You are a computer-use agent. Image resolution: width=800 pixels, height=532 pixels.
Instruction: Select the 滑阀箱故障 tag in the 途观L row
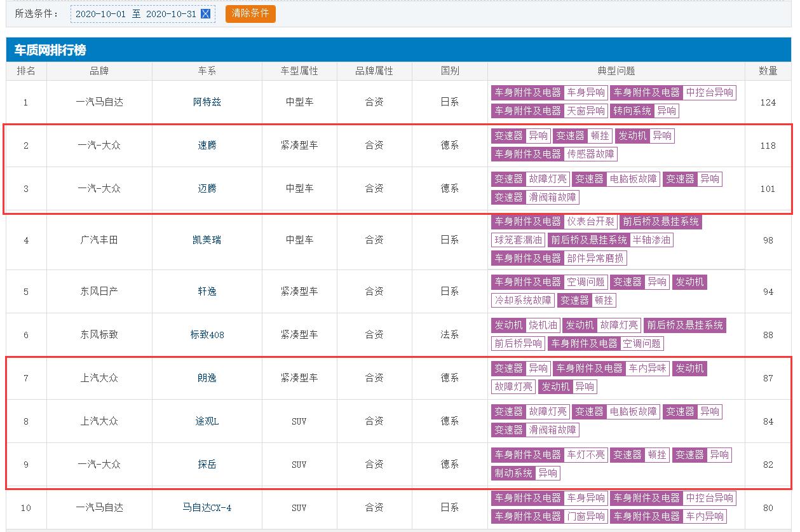coord(535,430)
